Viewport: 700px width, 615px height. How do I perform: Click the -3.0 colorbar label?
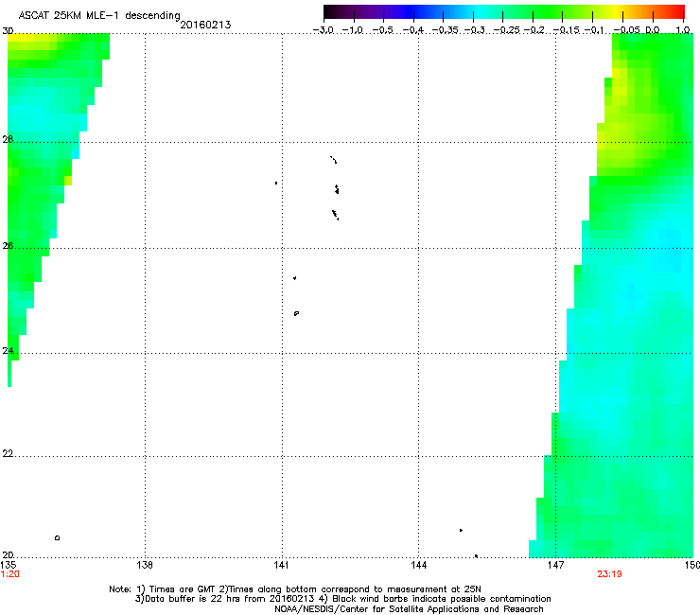click(x=324, y=30)
